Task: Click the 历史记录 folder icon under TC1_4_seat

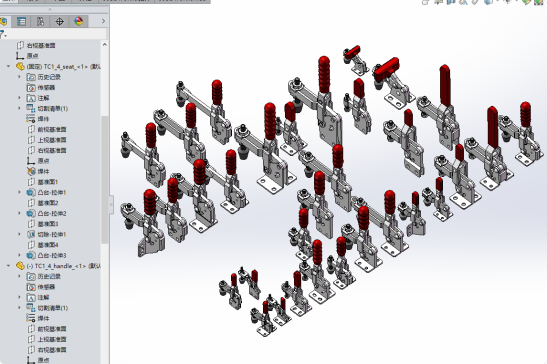Action: click(x=31, y=77)
